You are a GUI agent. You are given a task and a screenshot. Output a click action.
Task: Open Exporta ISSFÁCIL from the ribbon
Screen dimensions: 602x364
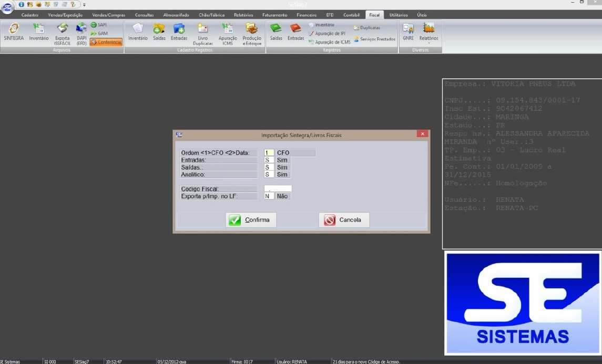tap(62, 34)
